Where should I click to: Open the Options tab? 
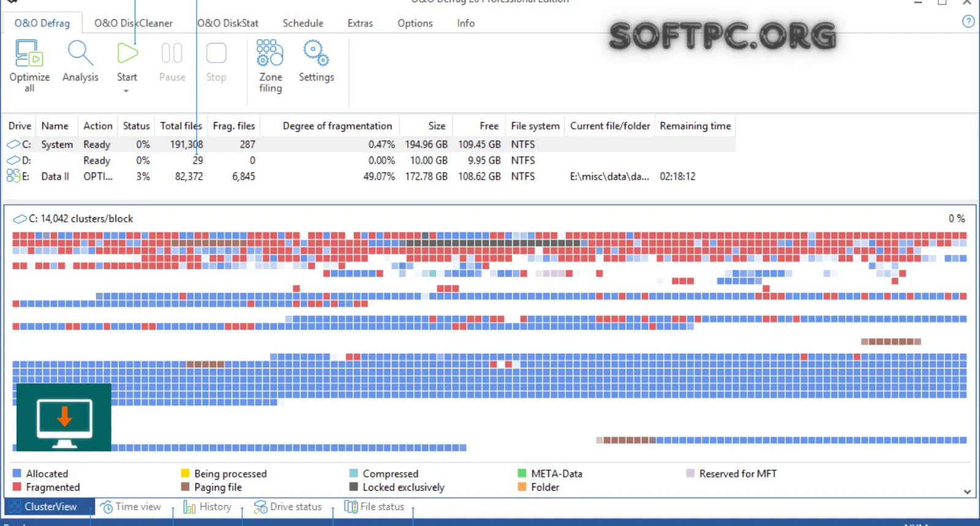click(415, 23)
